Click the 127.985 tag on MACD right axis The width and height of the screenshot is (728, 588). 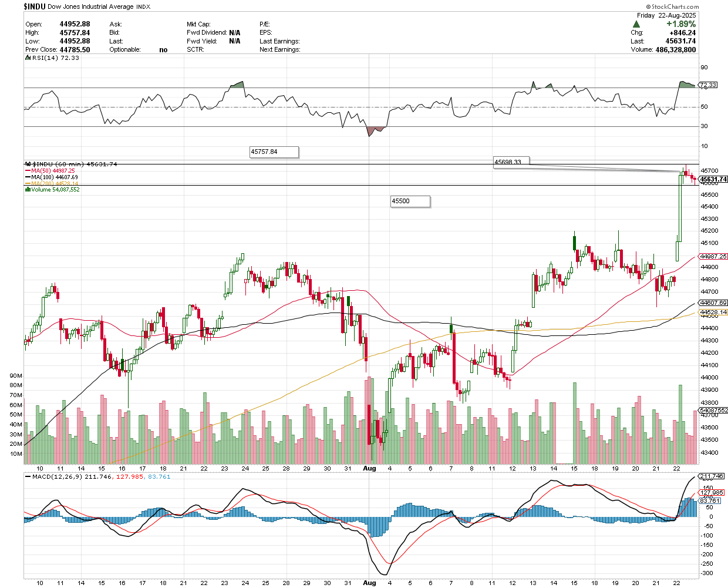click(x=712, y=493)
